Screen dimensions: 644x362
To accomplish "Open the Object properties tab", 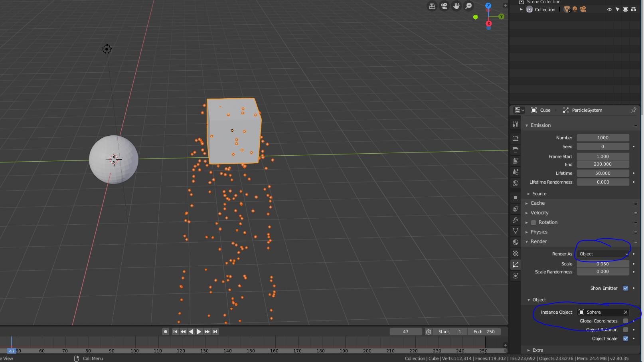I will [x=516, y=198].
